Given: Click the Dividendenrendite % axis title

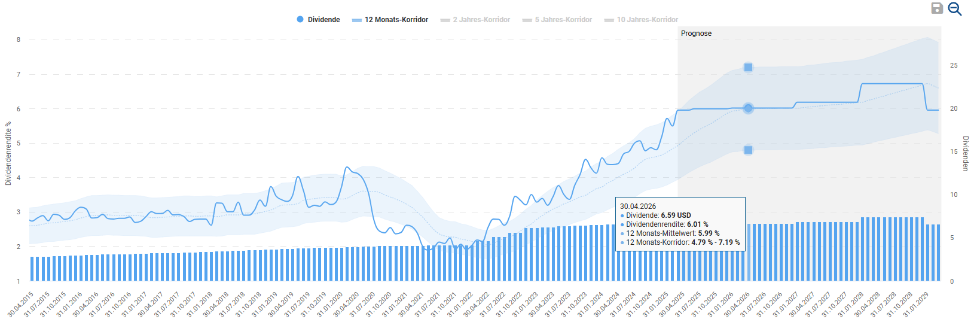Looking at the screenshot, I should [8, 154].
